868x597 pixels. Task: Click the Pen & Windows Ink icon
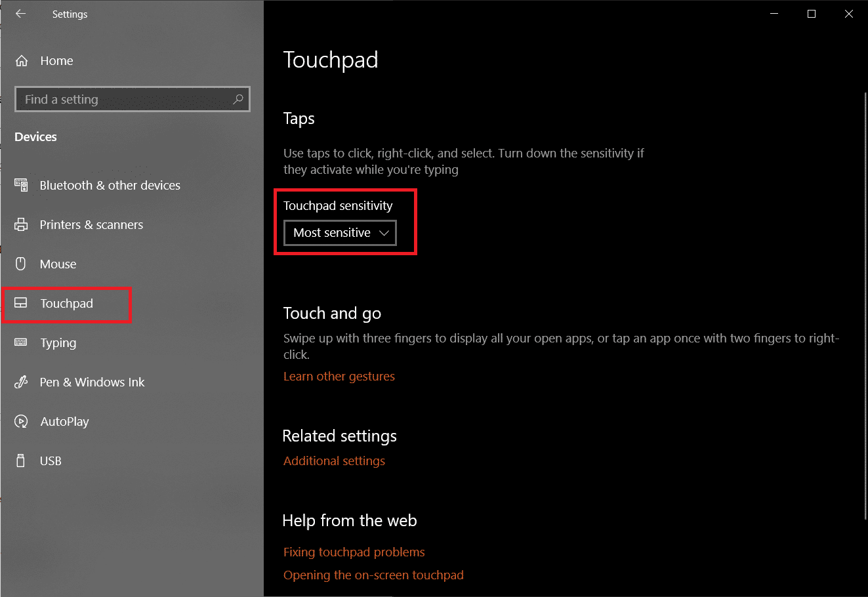pyautogui.click(x=21, y=382)
